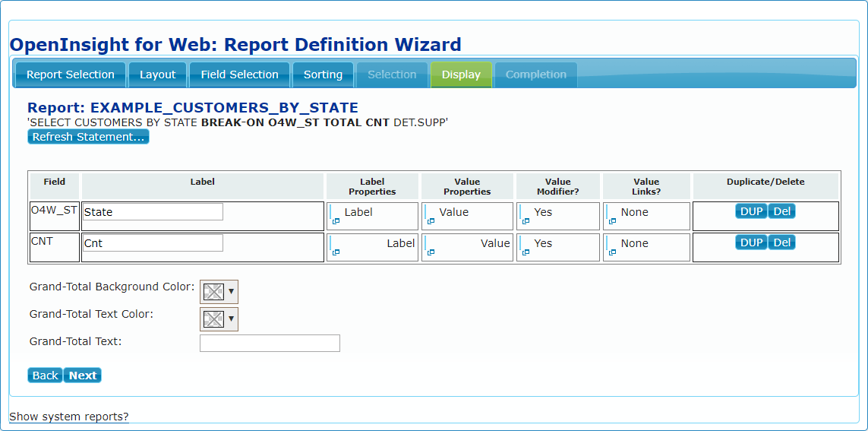The image size is (868, 431).
Task: Click the Field column header
Action: [x=54, y=186]
